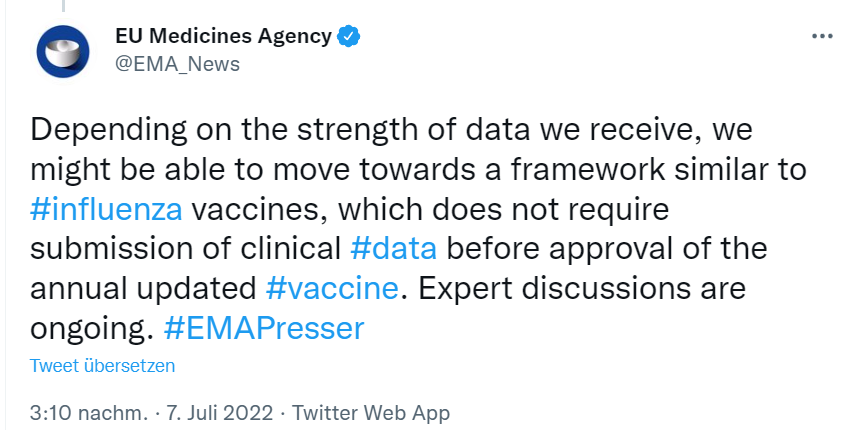
Task: Select the #vaccine hashtag link
Action: pos(332,288)
